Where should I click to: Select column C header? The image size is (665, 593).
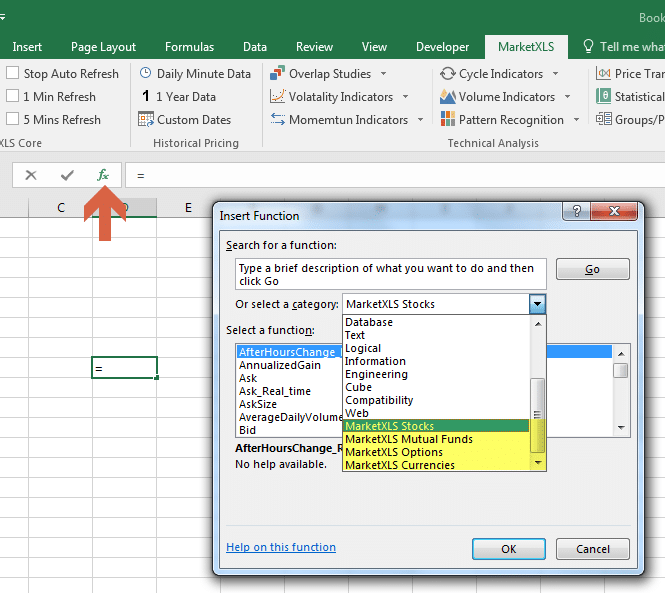[x=61, y=207]
